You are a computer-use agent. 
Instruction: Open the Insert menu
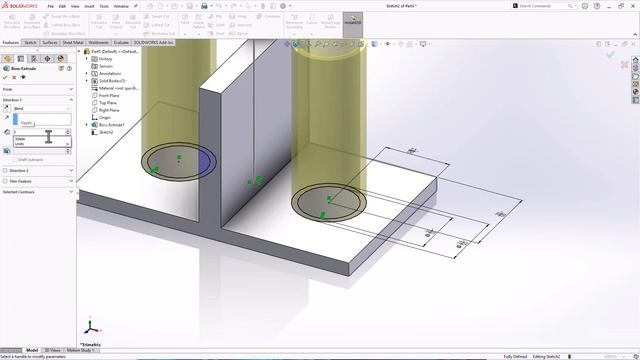89,6
